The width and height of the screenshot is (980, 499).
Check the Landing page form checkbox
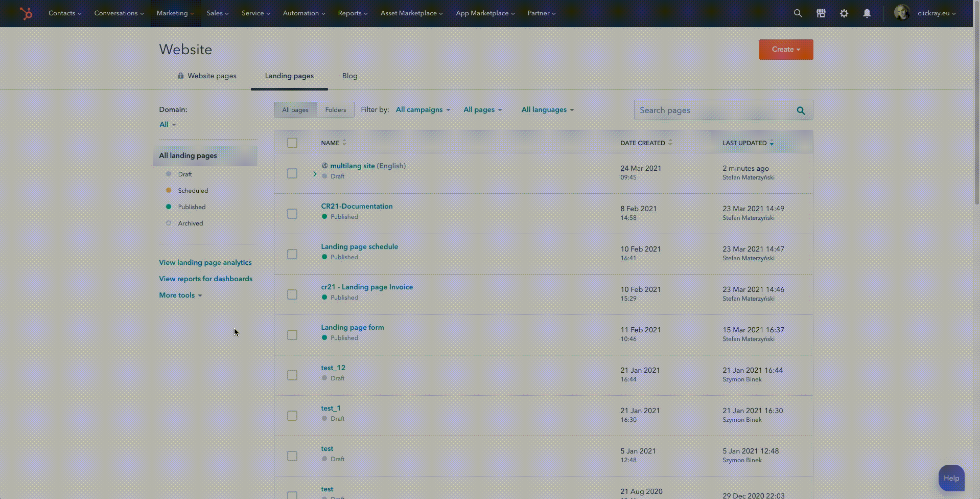(292, 335)
